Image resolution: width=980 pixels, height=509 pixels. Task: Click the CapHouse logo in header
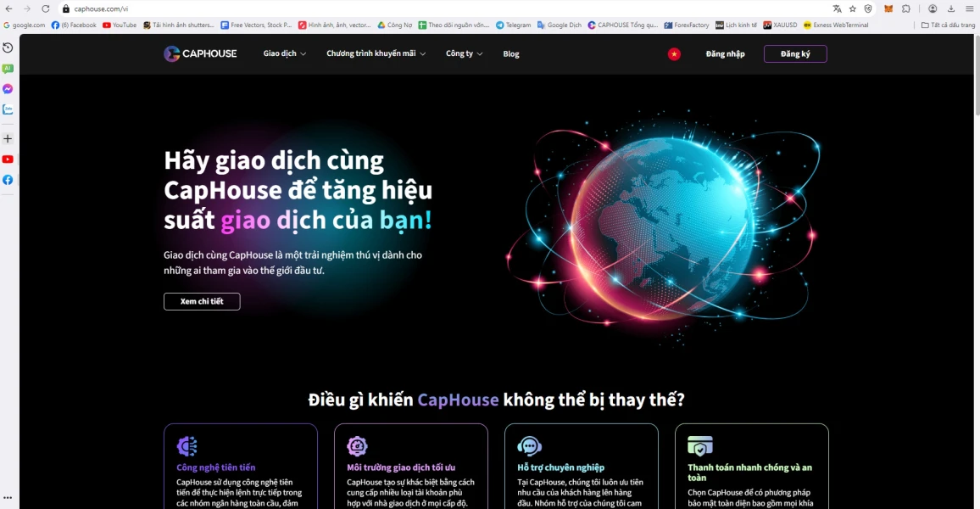(x=200, y=53)
